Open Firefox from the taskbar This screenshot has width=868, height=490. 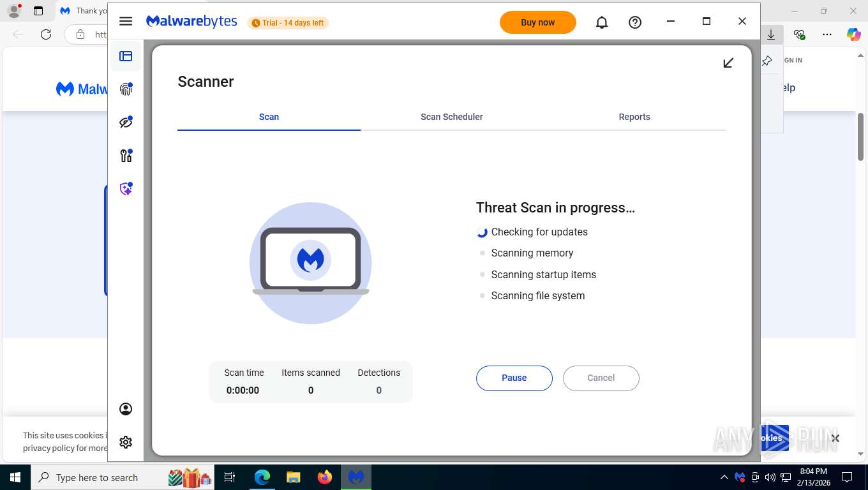click(x=325, y=477)
